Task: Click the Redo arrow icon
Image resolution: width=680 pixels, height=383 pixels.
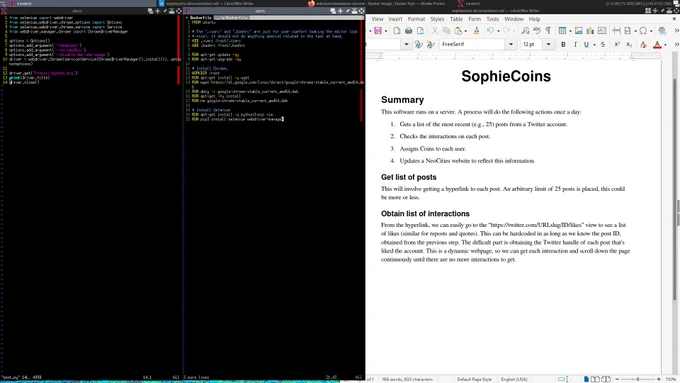Action: 506,30
